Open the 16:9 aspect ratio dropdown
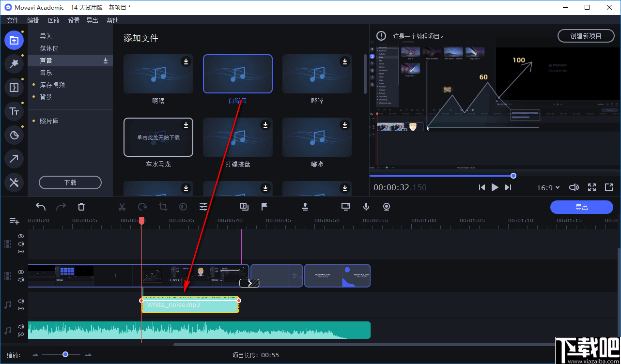The image size is (621, 364). (548, 187)
